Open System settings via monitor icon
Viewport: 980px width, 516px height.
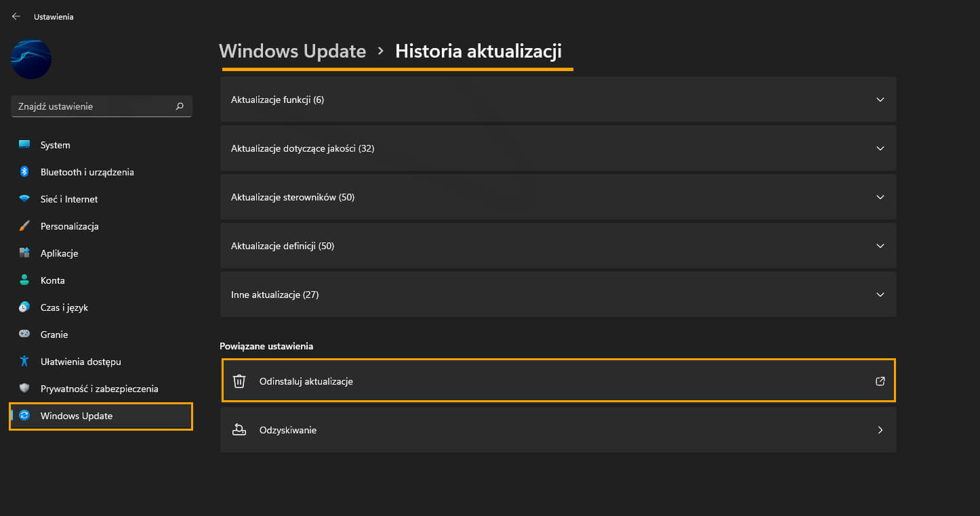coord(24,145)
